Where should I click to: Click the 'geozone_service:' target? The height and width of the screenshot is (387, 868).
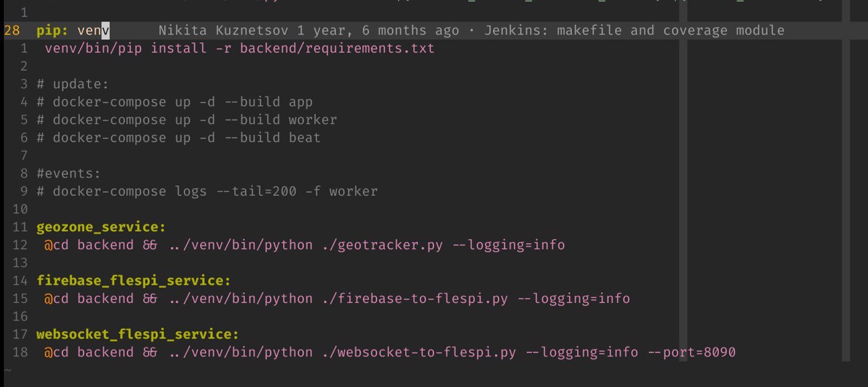tap(101, 227)
